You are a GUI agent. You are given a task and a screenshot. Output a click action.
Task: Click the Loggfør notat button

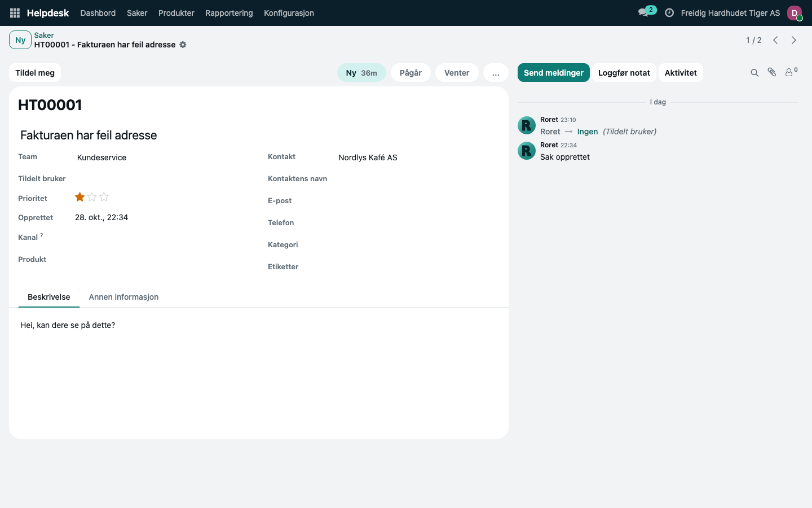(624, 73)
